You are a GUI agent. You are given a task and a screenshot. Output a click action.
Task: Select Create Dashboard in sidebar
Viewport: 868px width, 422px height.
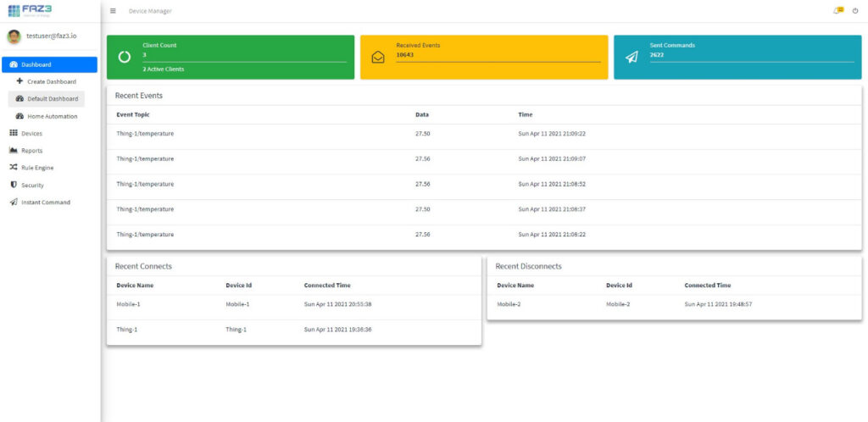(51, 81)
